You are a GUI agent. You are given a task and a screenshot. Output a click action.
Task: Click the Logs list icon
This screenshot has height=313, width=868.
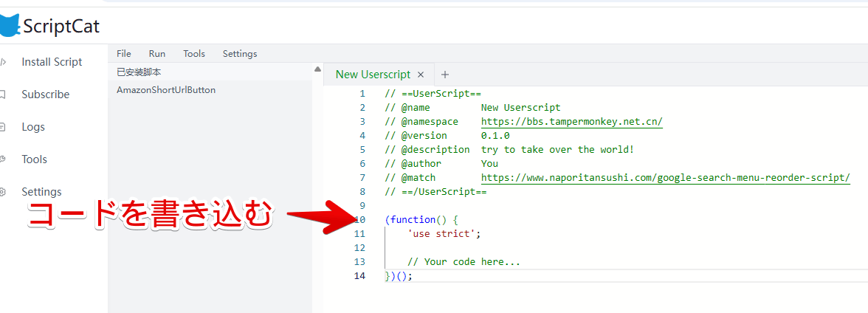click(x=3, y=127)
